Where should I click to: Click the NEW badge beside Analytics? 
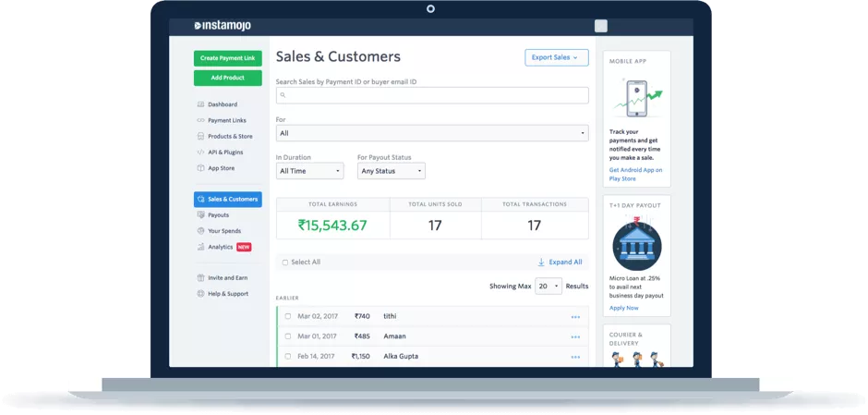point(244,247)
